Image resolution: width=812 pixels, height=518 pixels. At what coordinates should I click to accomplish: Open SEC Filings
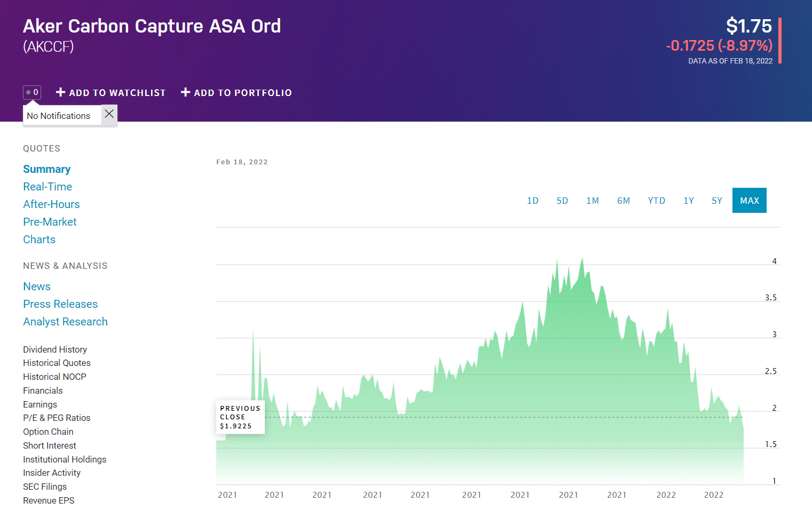(45, 487)
